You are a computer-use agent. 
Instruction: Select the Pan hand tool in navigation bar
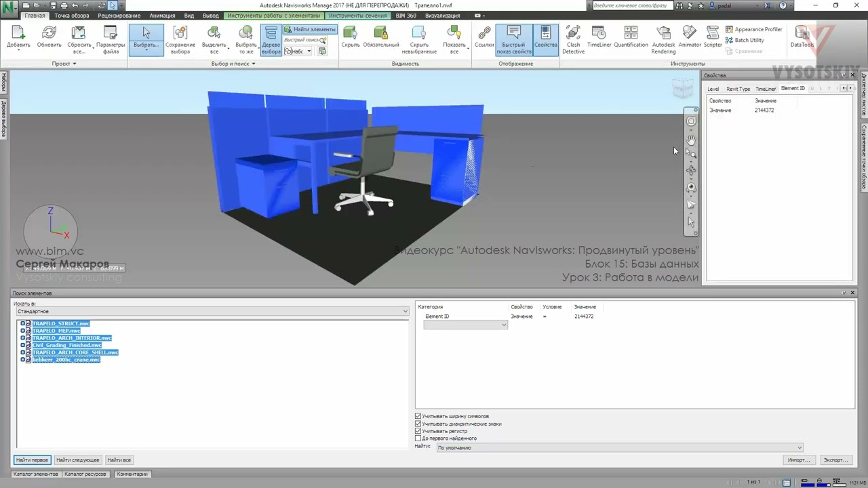(x=691, y=140)
